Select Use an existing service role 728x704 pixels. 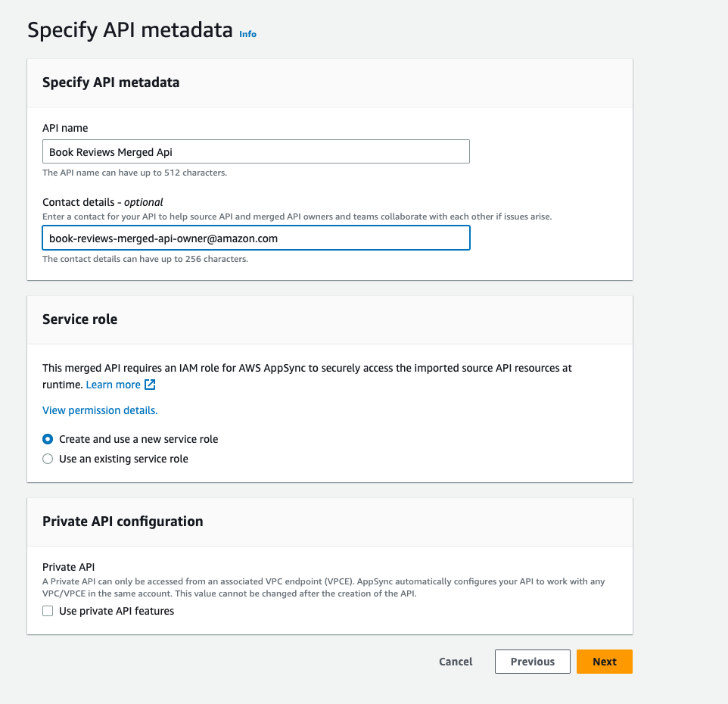(x=48, y=458)
